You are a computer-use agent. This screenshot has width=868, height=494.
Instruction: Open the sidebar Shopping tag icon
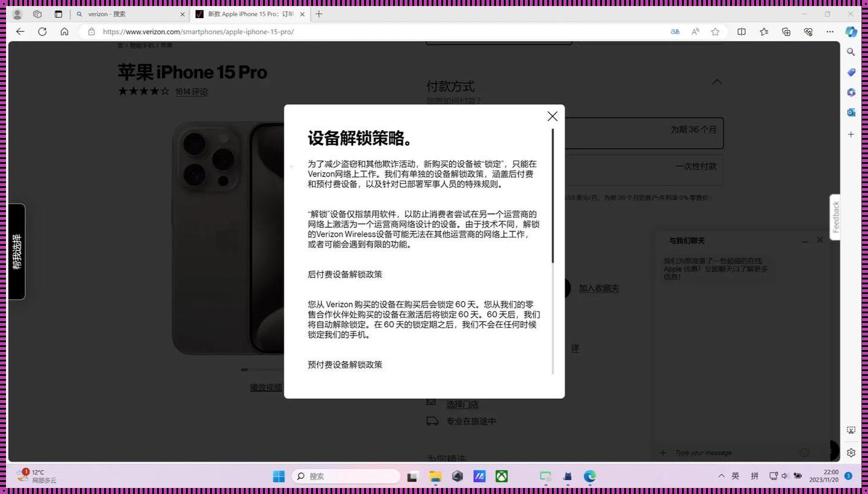[x=851, y=72]
